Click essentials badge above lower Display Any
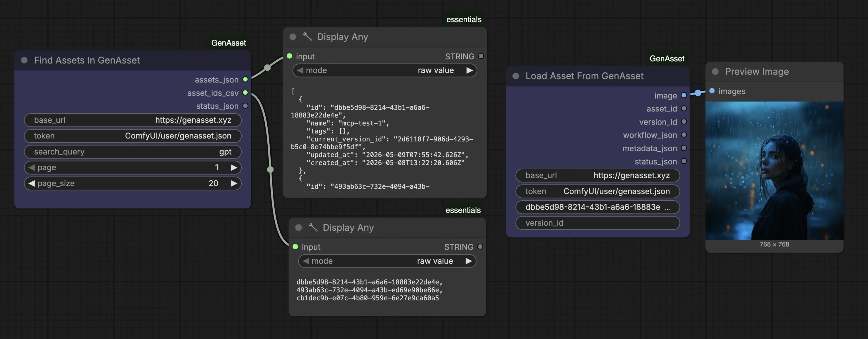This screenshot has height=339, width=868. pyautogui.click(x=463, y=210)
